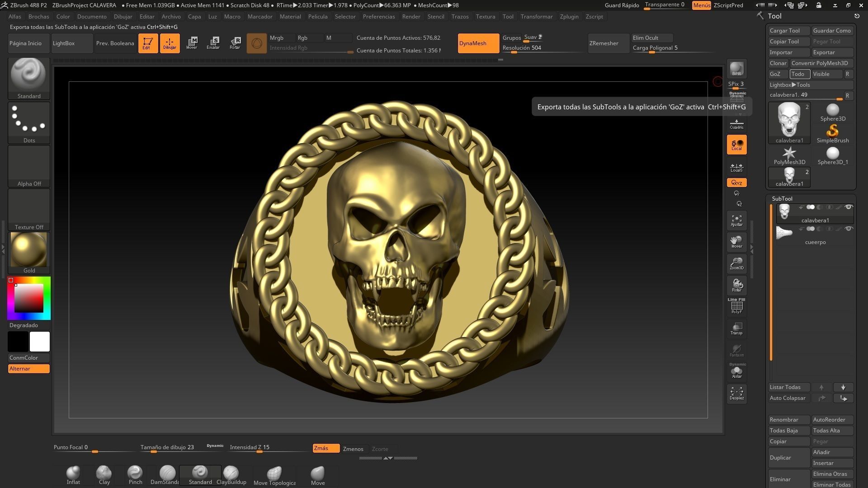Enable Zmás sculpt mode
The height and width of the screenshot is (488, 868).
click(326, 448)
